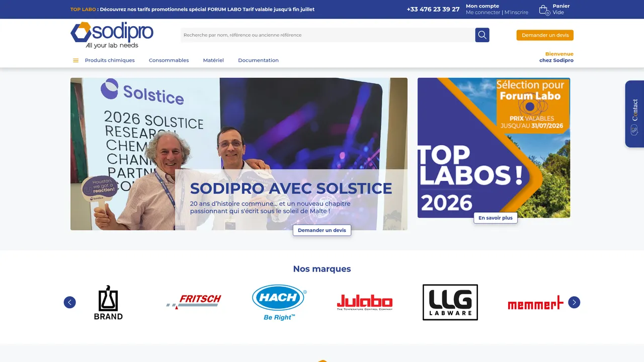644x362 pixels.
Task: Open the Top Labos 2026 banner
Action: click(494, 148)
